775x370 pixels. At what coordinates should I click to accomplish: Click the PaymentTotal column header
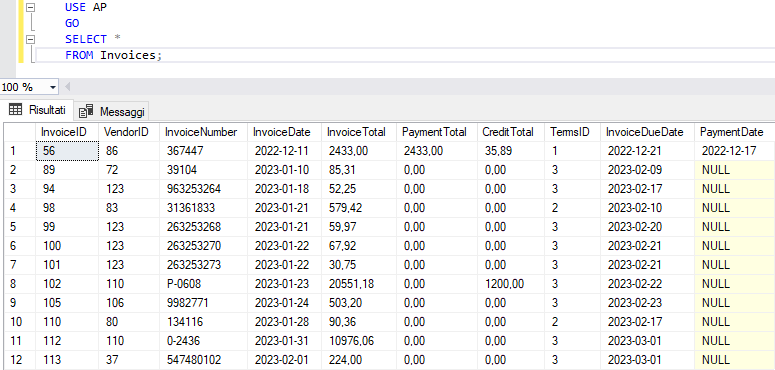point(437,132)
